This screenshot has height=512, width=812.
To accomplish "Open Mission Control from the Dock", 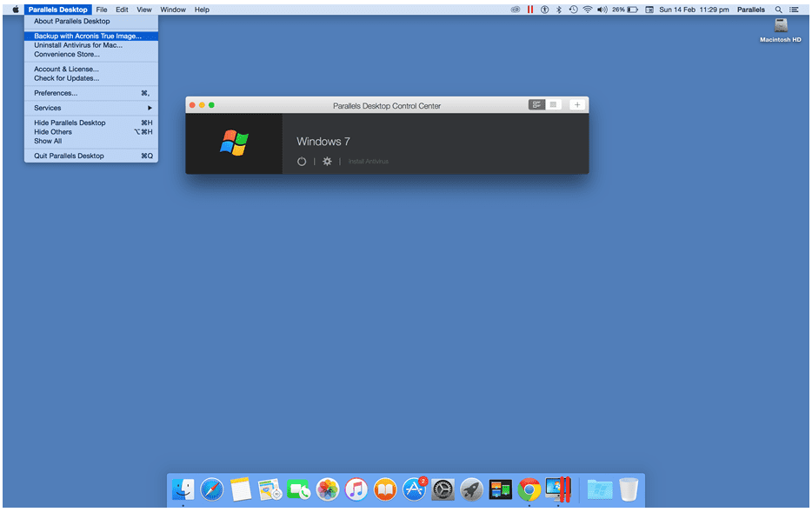I will [500, 489].
